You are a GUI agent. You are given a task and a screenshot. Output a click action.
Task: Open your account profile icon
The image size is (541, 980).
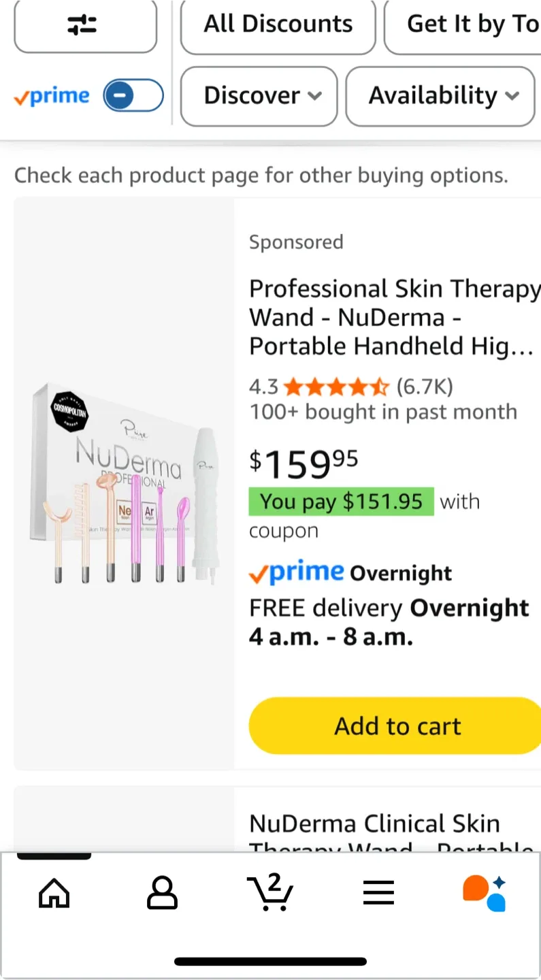[162, 893]
